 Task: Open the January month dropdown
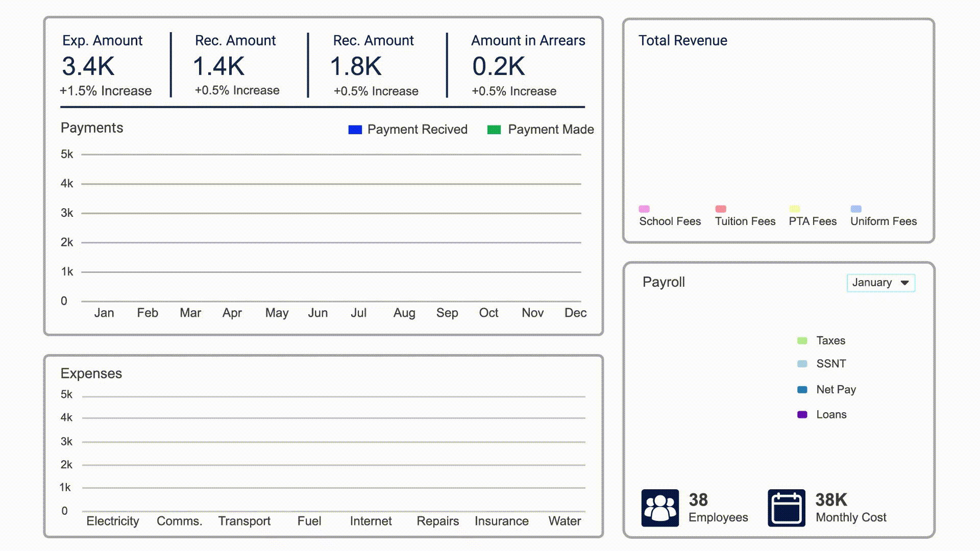click(x=881, y=283)
